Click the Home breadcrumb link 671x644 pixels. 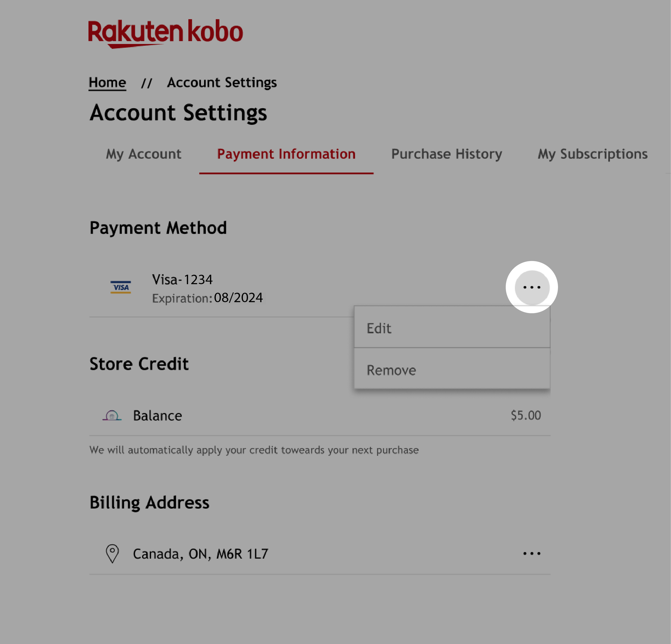tap(107, 82)
